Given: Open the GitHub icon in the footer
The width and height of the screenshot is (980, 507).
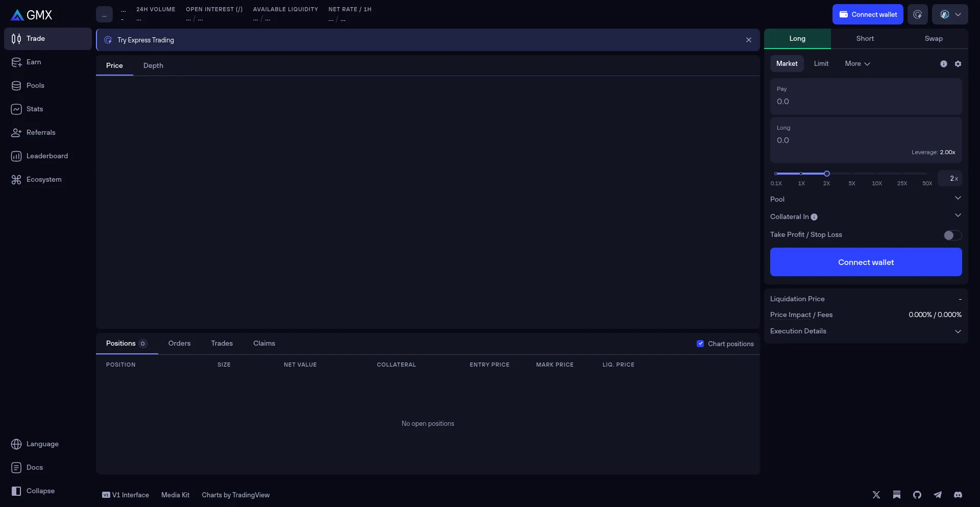Looking at the screenshot, I should click(x=917, y=495).
